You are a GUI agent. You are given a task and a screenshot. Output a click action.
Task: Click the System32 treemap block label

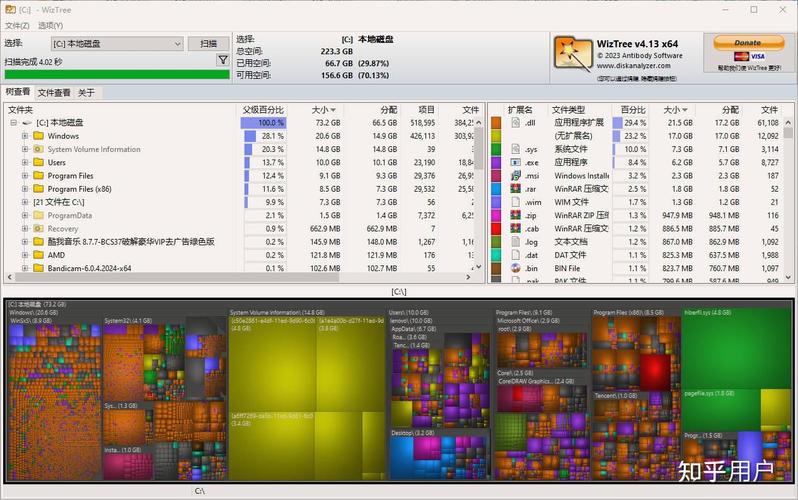click(x=128, y=321)
